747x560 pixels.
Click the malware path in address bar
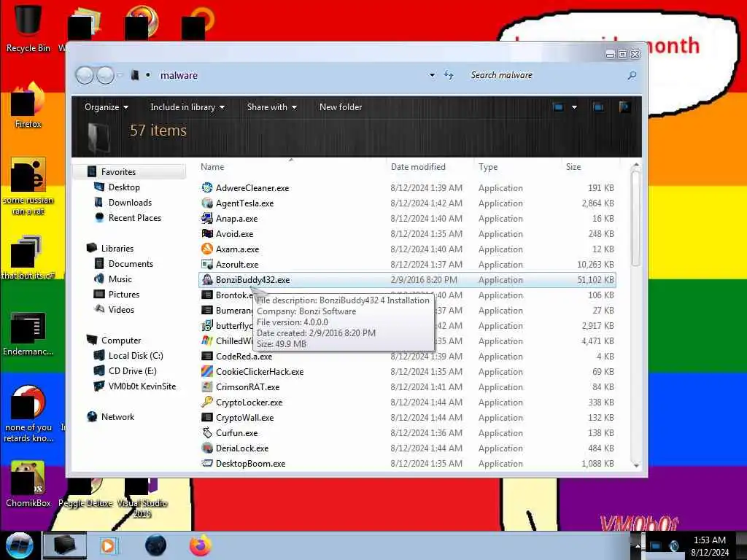tap(179, 75)
